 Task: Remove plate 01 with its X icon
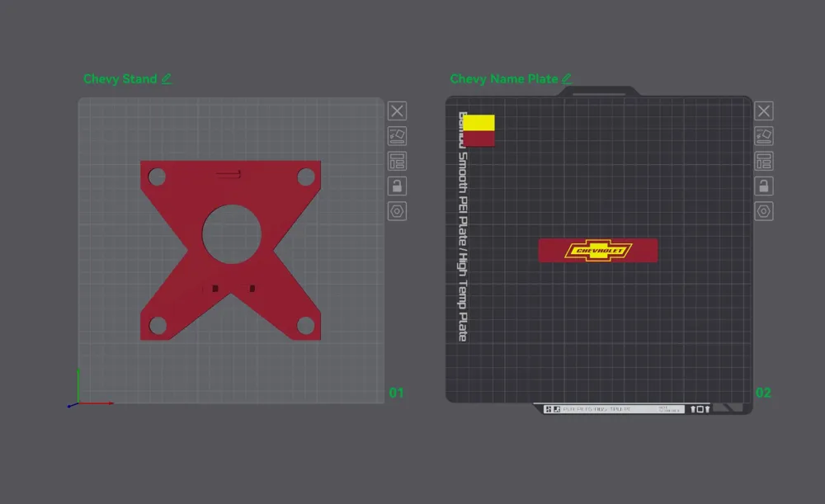point(397,111)
